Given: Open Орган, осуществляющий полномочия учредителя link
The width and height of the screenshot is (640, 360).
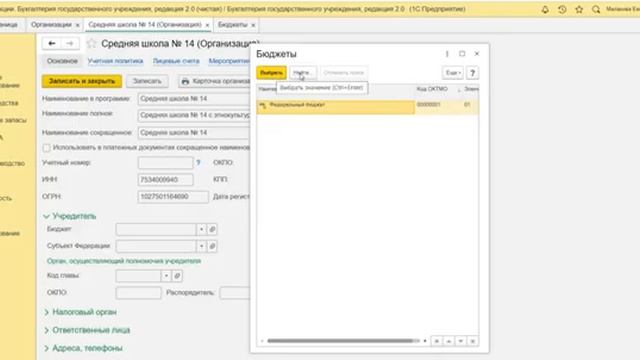Looking at the screenshot, I should 124,261.
